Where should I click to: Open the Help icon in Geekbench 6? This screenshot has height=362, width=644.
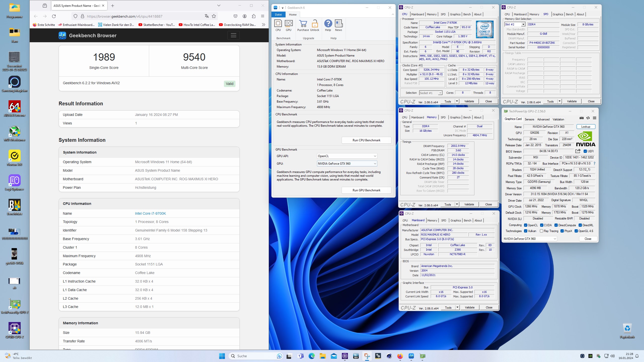tap(328, 25)
